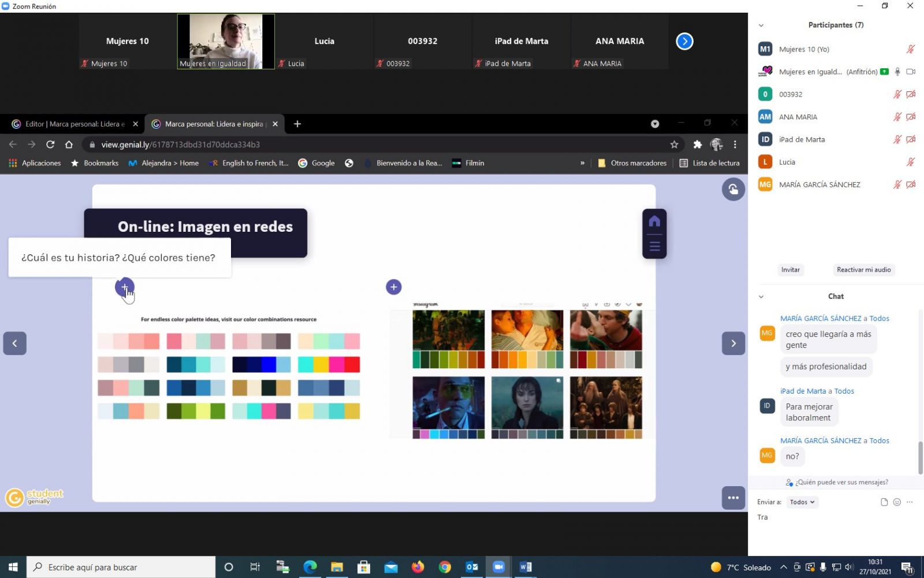Viewport: 924px width, 578px height.
Task: Close the Marca personal view tab
Action: [275, 124]
